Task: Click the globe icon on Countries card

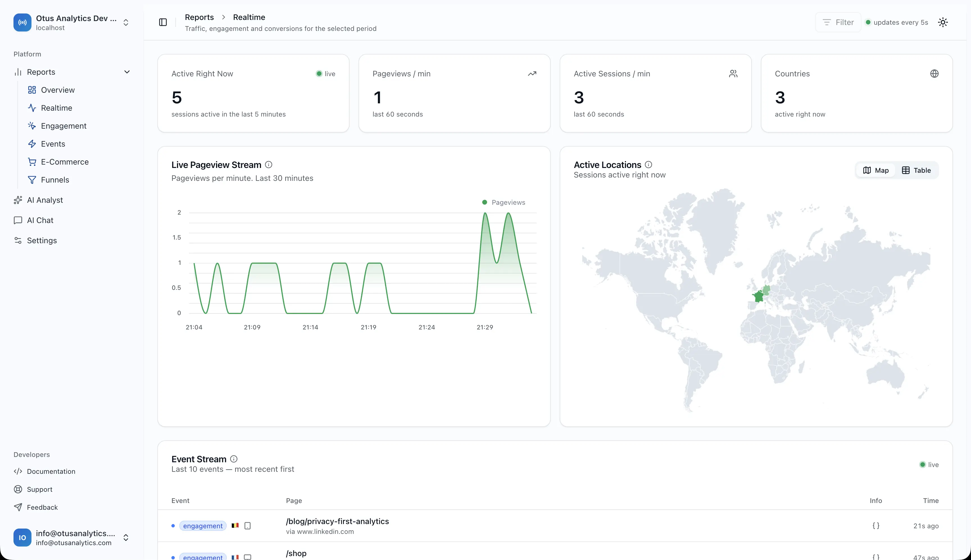Action: click(x=934, y=74)
